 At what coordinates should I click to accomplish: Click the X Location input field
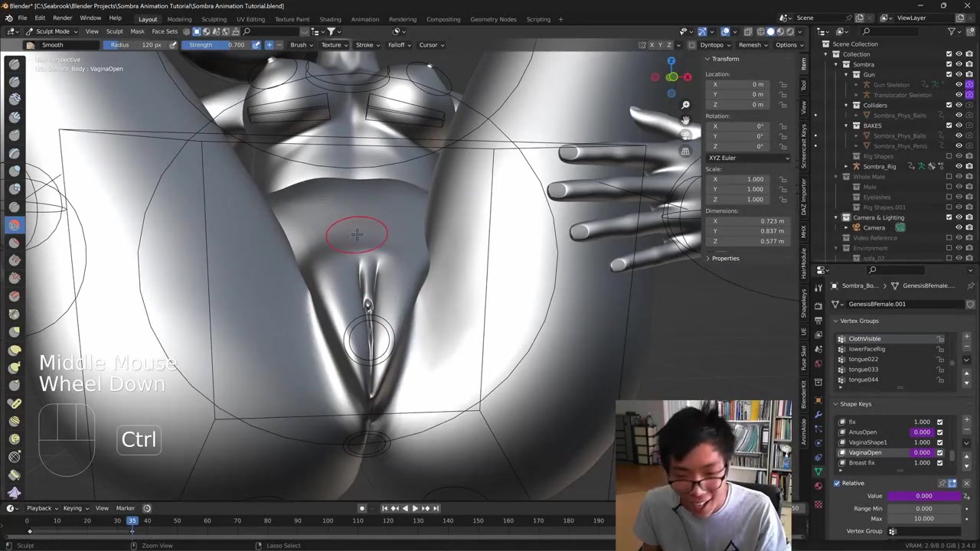pyautogui.click(x=739, y=84)
